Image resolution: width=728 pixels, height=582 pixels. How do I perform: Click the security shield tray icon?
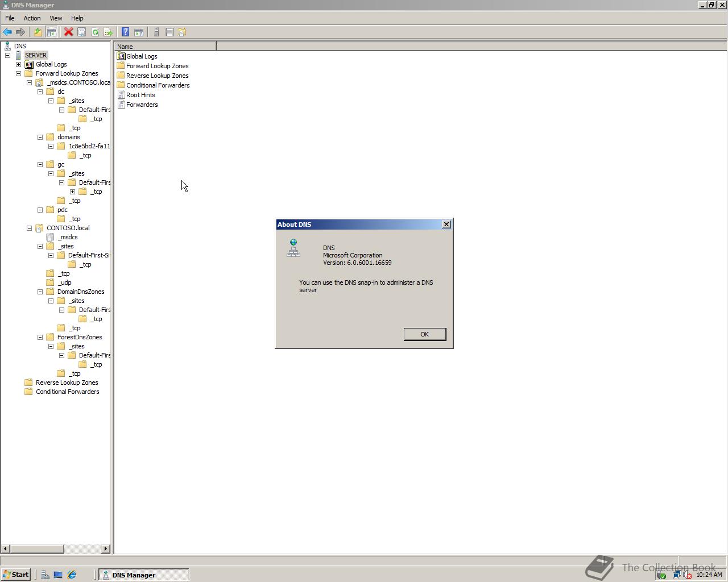pyautogui.click(x=661, y=575)
